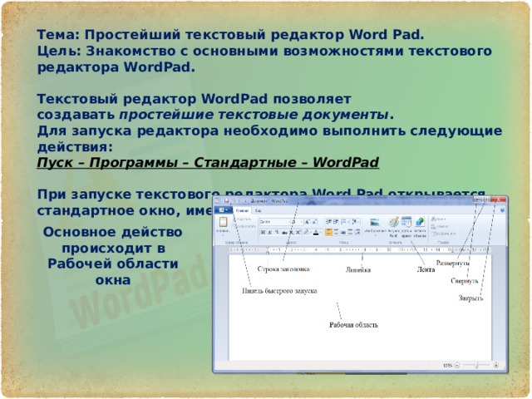Toggle Bold formatting in the ribbon

[x=263, y=233]
